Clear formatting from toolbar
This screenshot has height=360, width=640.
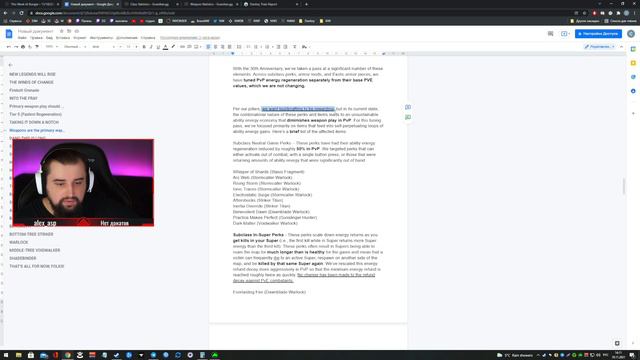tap(294, 47)
